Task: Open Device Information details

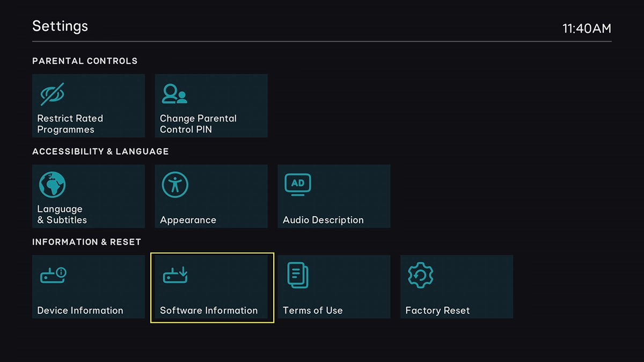Action: click(88, 286)
